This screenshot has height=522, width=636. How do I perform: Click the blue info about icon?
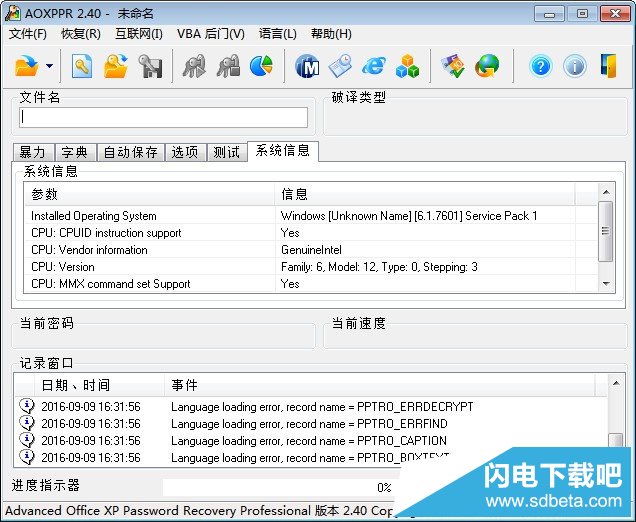(574, 66)
